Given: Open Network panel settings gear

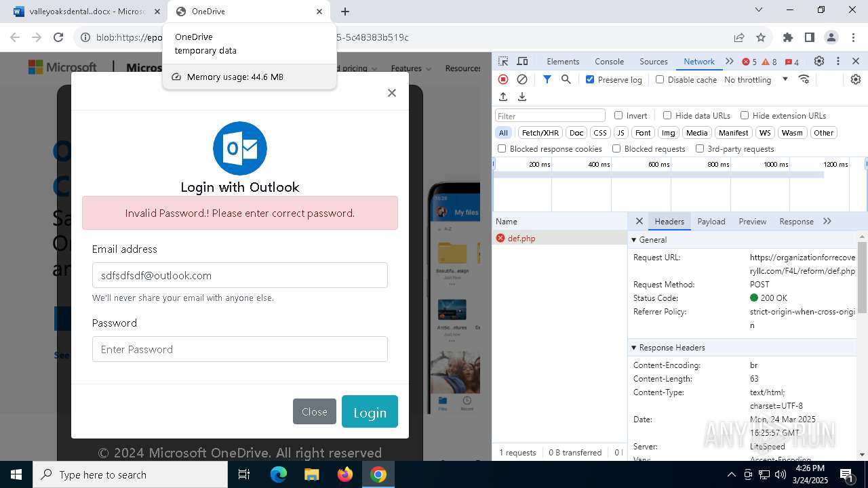Looking at the screenshot, I should 856,79.
